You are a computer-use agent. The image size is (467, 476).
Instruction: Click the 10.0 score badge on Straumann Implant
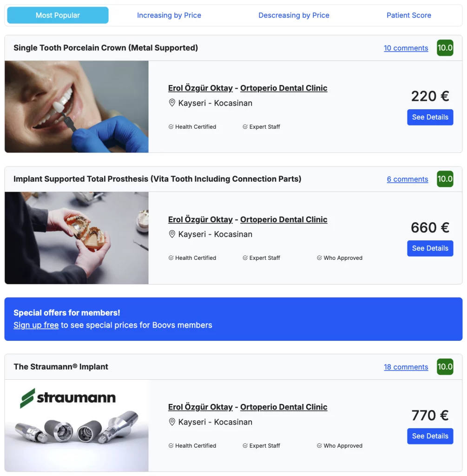coord(445,367)
